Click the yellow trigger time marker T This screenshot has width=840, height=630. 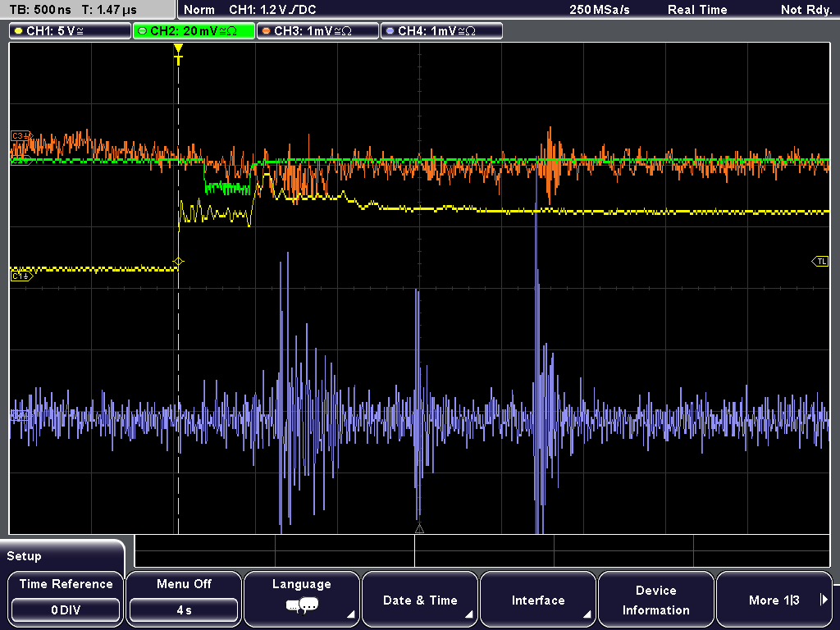178,55
